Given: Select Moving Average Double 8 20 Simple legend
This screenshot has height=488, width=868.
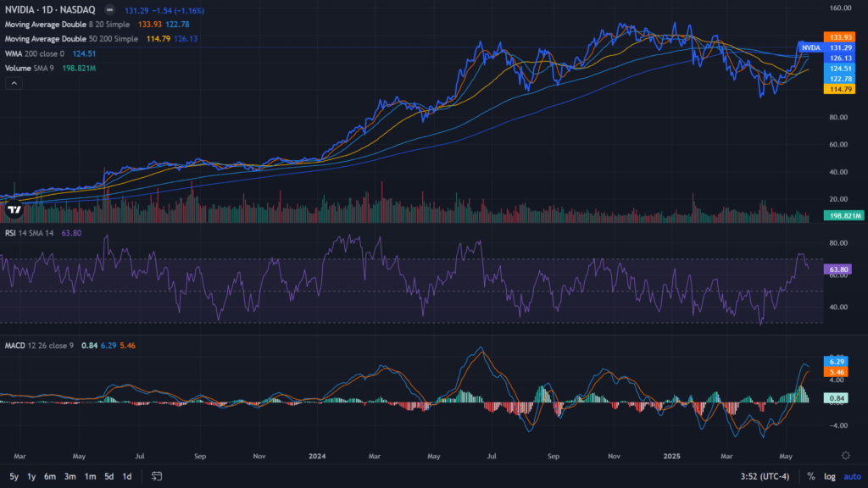Looking at the screenshot, I should point(67,25).
